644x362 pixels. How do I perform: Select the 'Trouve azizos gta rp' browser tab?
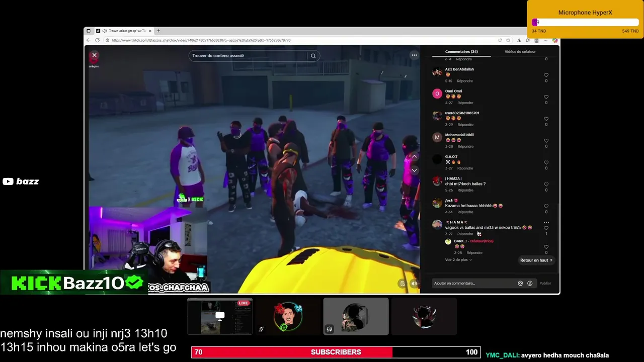pos(124,31)
